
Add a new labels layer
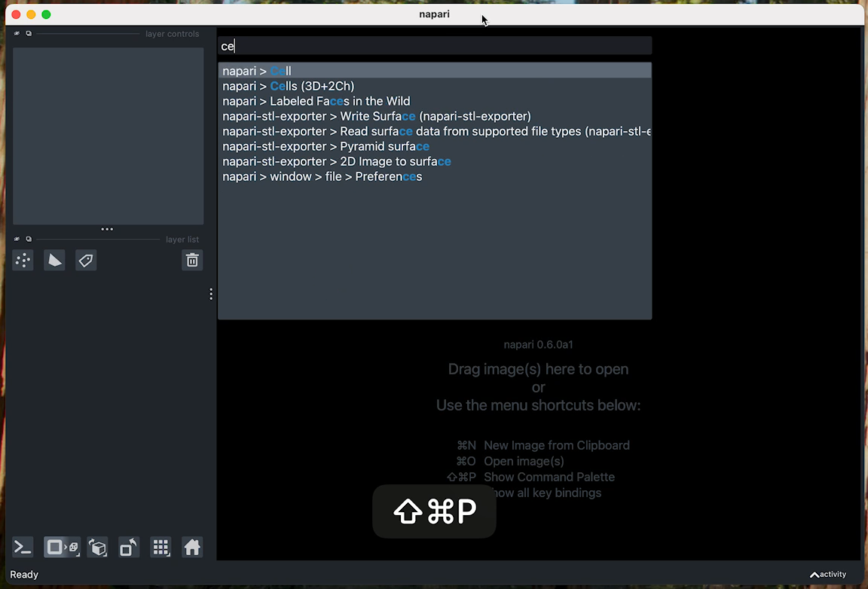[x=86, y=261]
